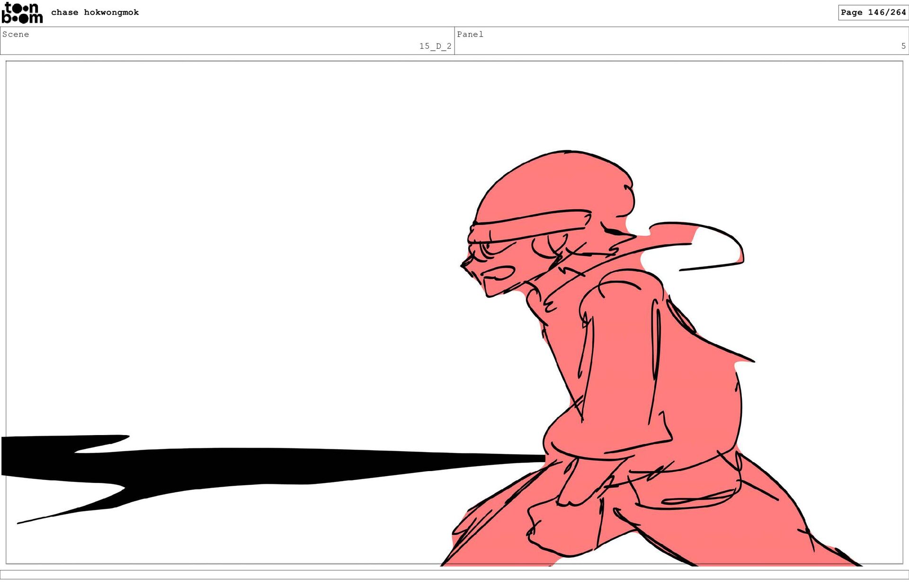The width and height of the screenshot is (909, 588).
Task: Click the empty notes bar below the panel
Action: [454, 574]
